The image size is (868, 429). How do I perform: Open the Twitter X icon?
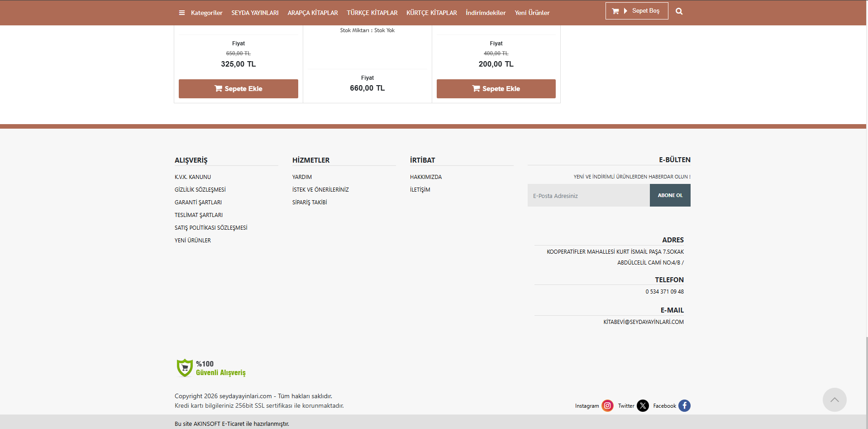point(643,405)
